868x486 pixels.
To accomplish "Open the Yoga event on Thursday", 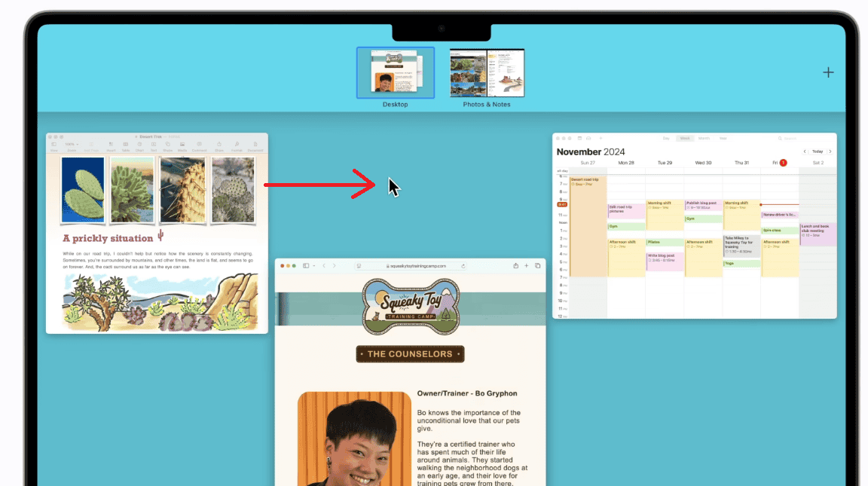I will pyautogui.click(x=741, y=264).
